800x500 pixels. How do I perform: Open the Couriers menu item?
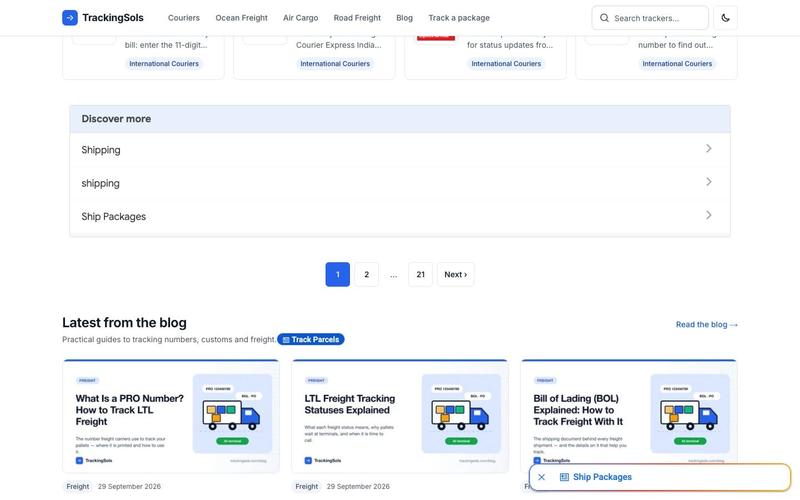[184, 18]
